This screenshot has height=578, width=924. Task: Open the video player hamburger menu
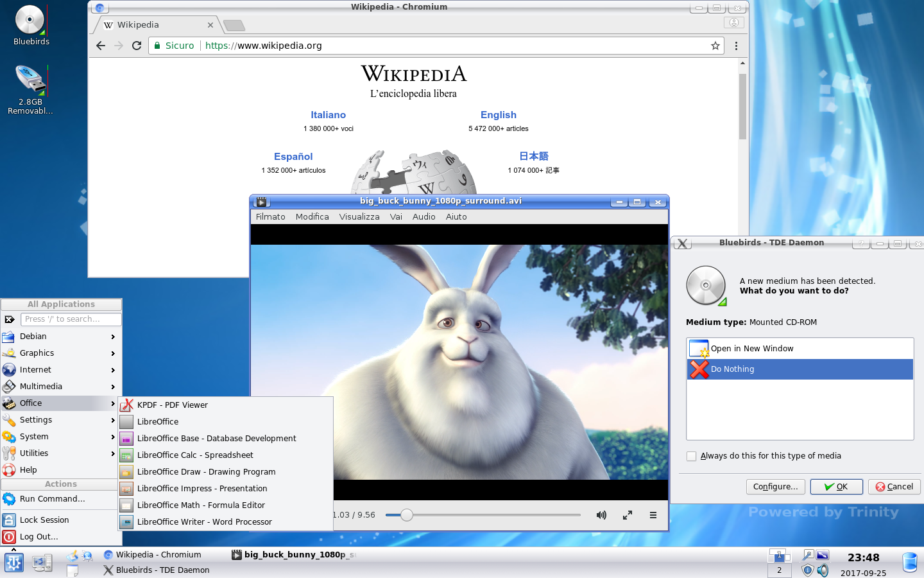653,515
